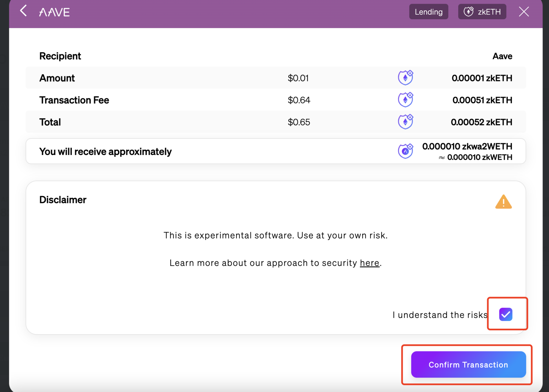Select the zkETH asset tag in header
Screen dimensions: 549x392
[x=482, y=12]
